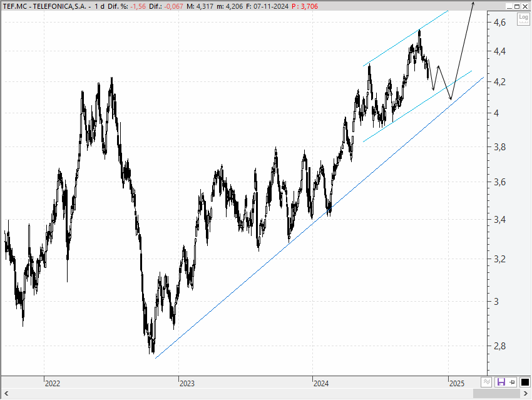The image size is (532, 400).
Task: Click the 2023 label on time axis
Action: (x=187, y=383)
